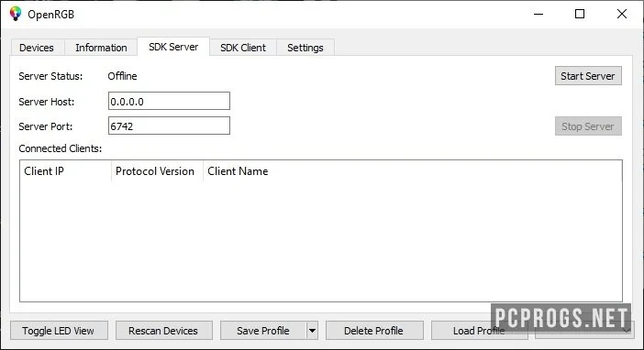This screenshot has height=350, width=644.
Task: Maximize the OpenRGB window
Action: click(580, 14)
